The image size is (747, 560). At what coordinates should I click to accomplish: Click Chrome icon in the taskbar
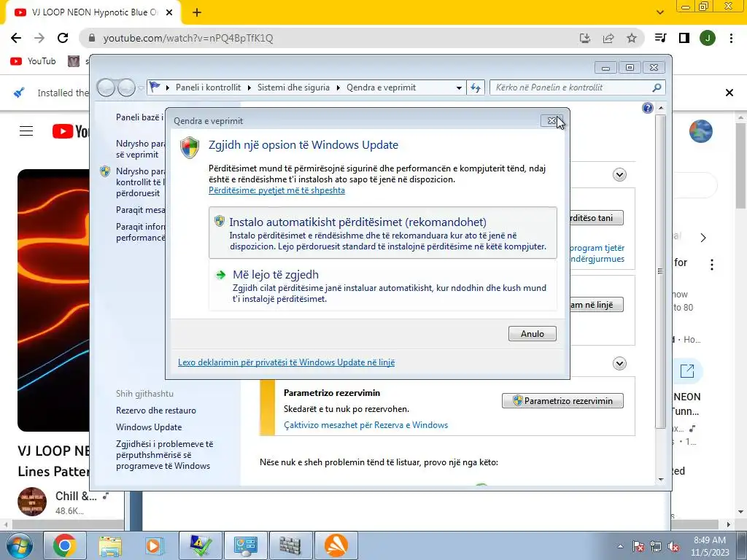pos(65,545)
